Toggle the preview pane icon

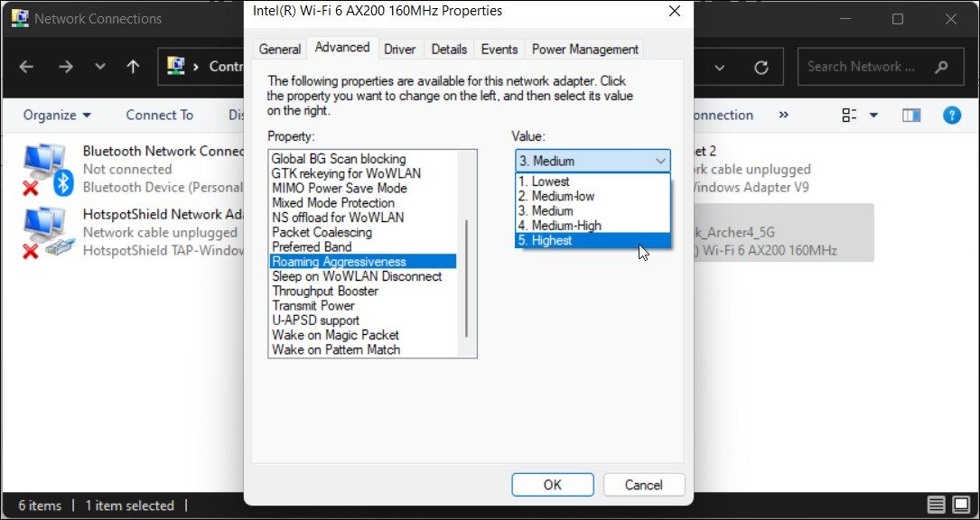[x=912, y=115]
